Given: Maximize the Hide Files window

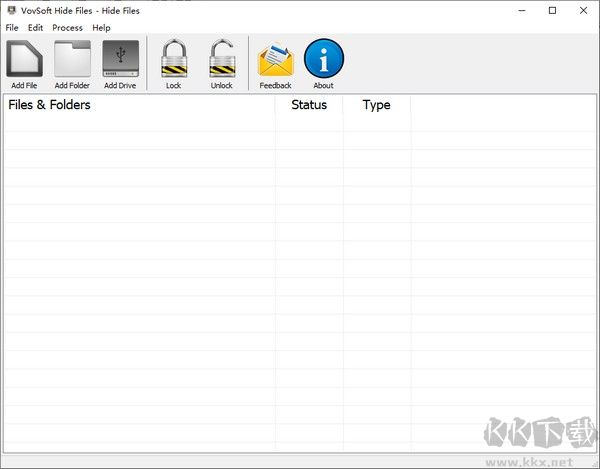Looking at the screenshot, I should coord(553,11).
